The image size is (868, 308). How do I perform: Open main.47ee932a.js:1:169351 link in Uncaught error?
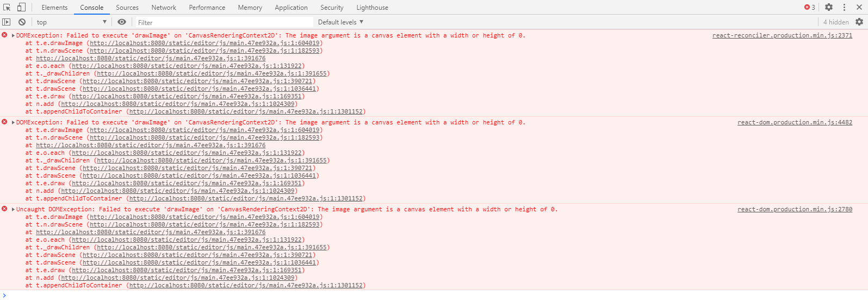187,270
